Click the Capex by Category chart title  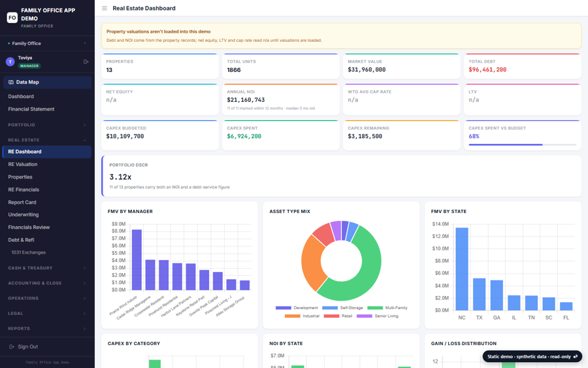[x=134, y=344]
